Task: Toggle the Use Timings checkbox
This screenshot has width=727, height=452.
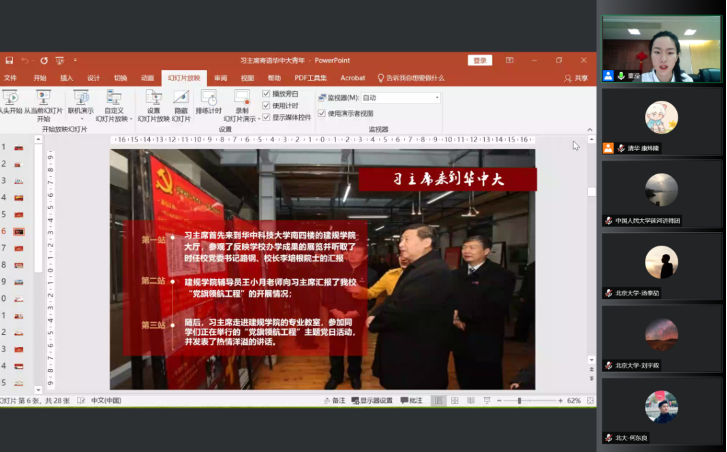Action: click(266, 105)
